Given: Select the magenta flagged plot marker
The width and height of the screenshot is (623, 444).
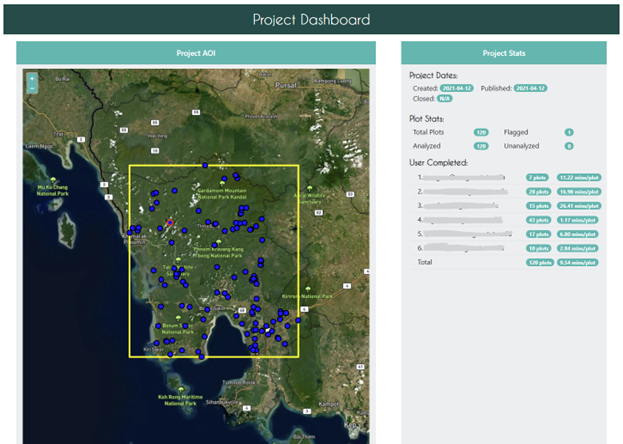Looking at the screenshot, I should (171, 222).
